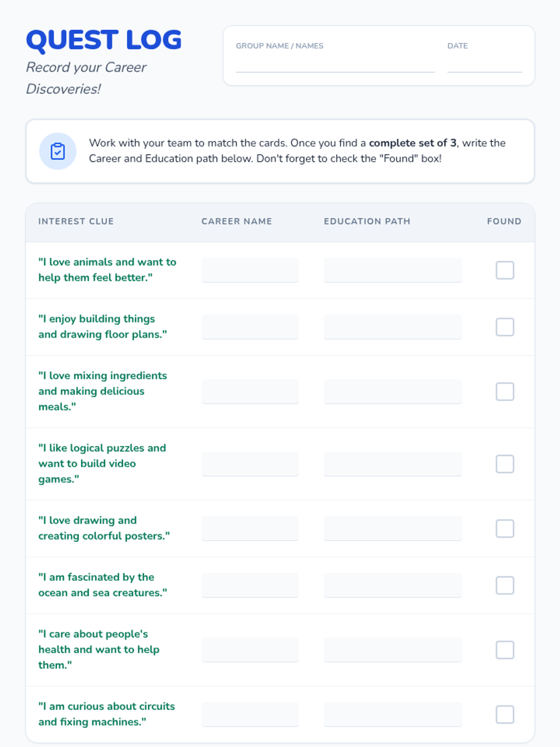Select Career Name field for building things row
This screenshot has height=747, width=560.
[x=250, y=327]
